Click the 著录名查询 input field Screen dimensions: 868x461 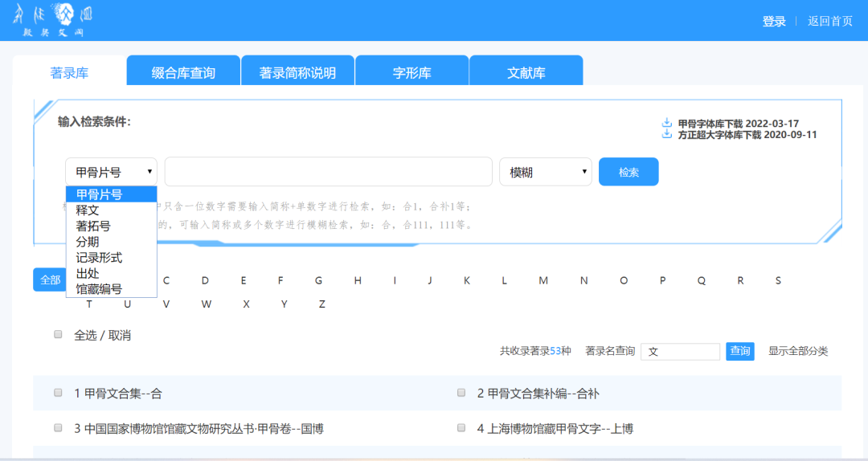681,352
